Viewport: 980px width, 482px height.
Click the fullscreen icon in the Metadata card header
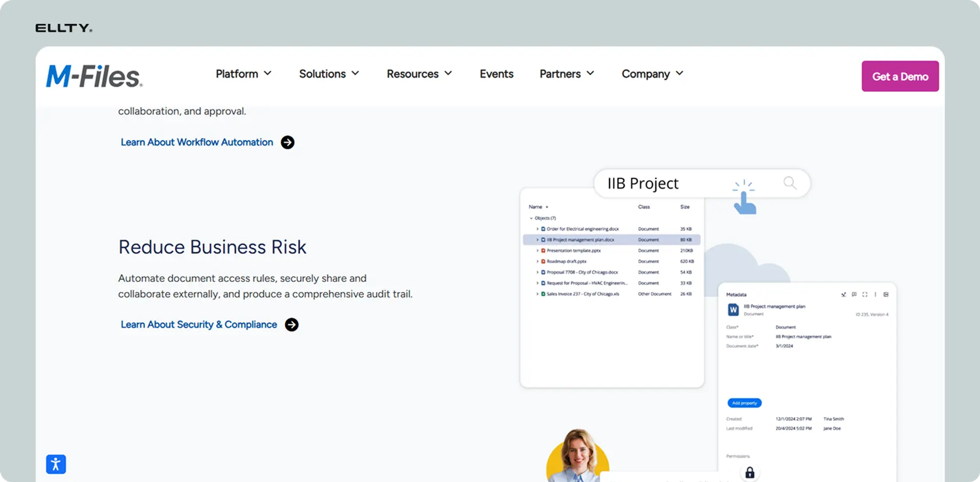click(865, 295)
